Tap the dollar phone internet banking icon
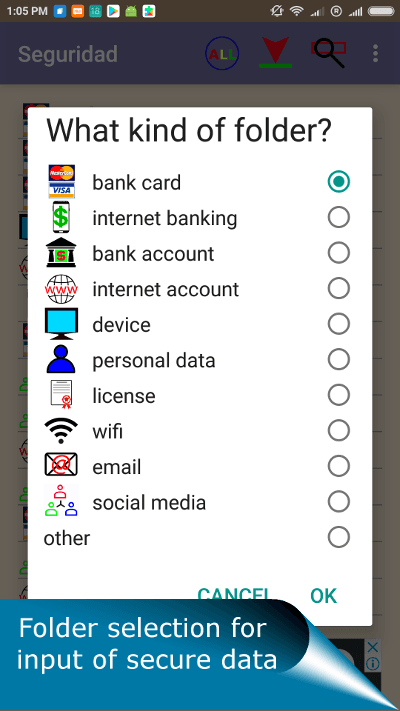Screen dimensions: 400x711 [x=61, y=217]
